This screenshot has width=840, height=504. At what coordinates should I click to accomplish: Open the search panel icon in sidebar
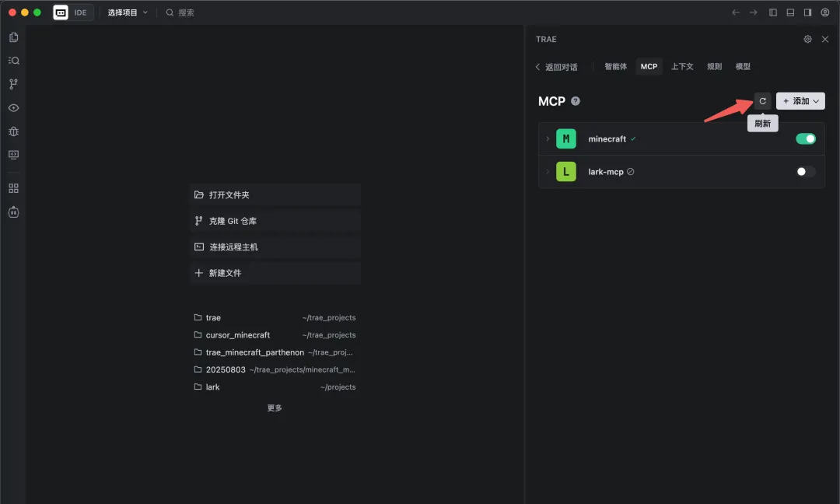pos(14,61)
